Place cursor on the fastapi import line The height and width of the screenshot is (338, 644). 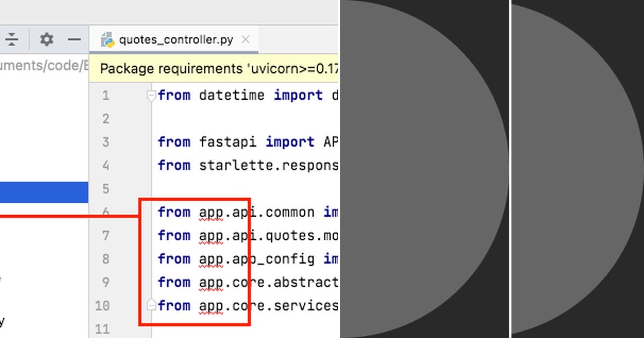[241, 142]
